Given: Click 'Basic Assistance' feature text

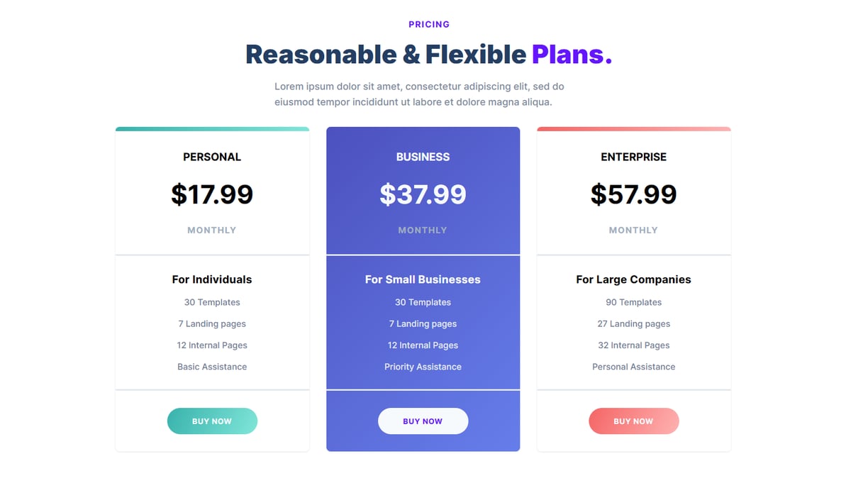Looking at the screenshot, I should pyautogui.click(x=212, y=367).
